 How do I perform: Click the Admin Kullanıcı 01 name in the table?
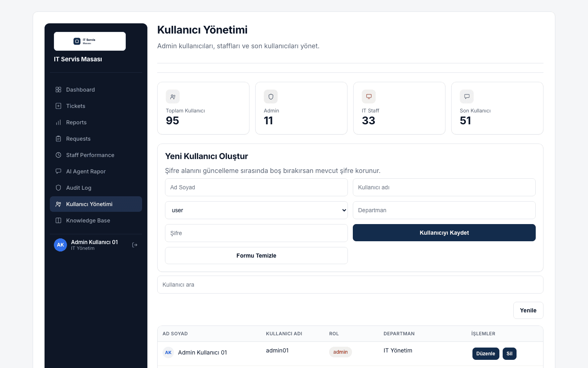point(203,352)
